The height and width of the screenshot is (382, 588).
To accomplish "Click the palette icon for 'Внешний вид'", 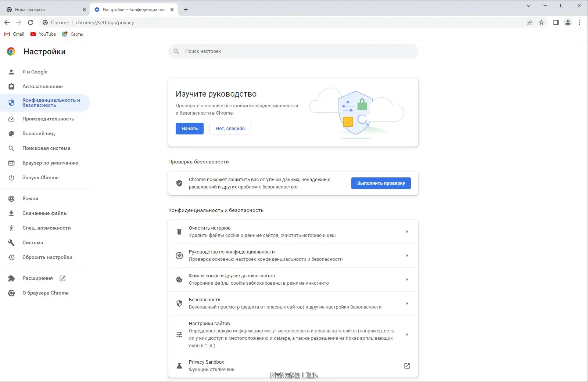I will pos(11,133).
